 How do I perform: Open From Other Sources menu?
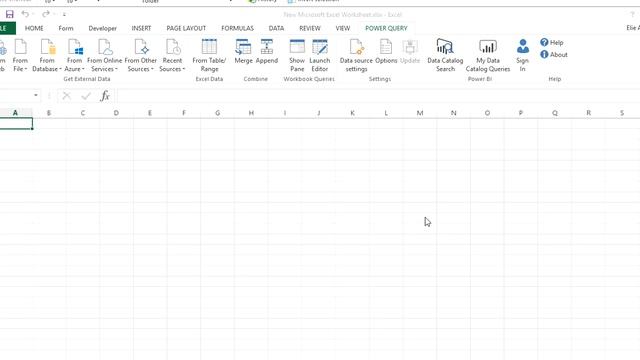coord(140,56)
